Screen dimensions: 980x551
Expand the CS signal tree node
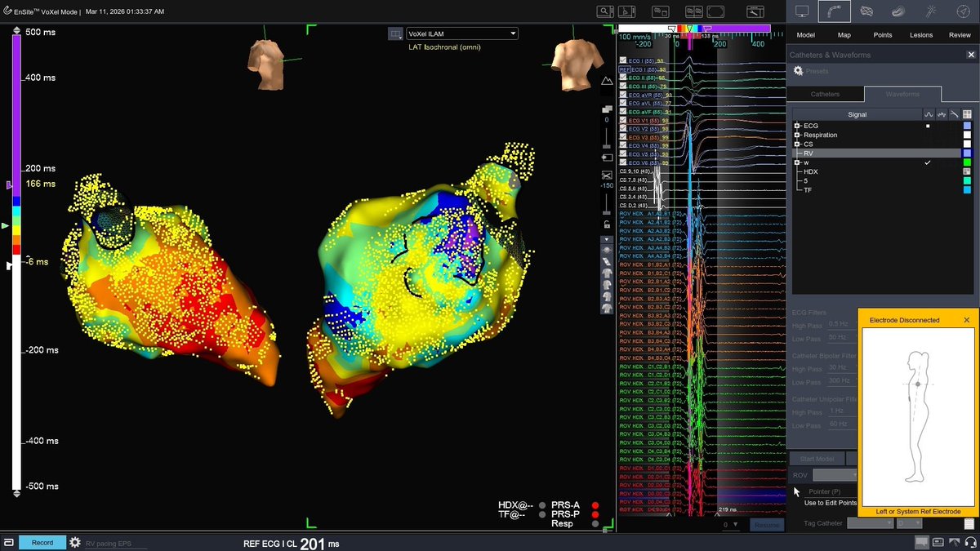click(798, 144)
